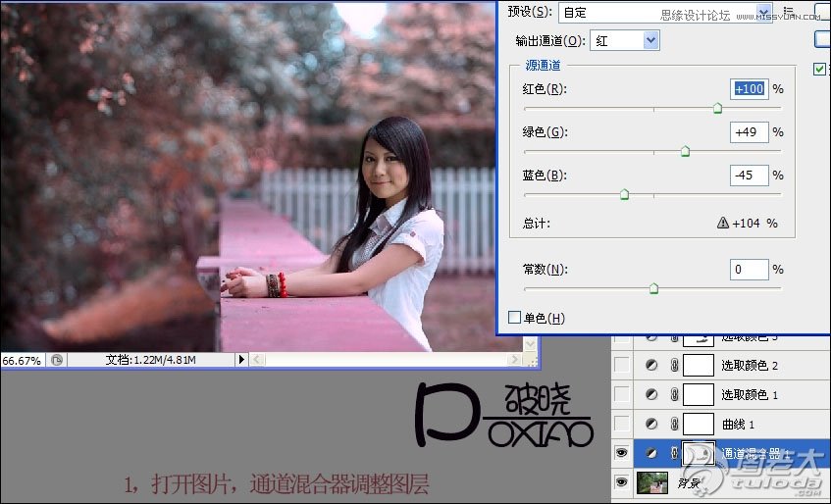The width and height of the screenshot is (831, 504).
Task: Toggle the preview checkbox in the dialog
Action: [819, 69]
